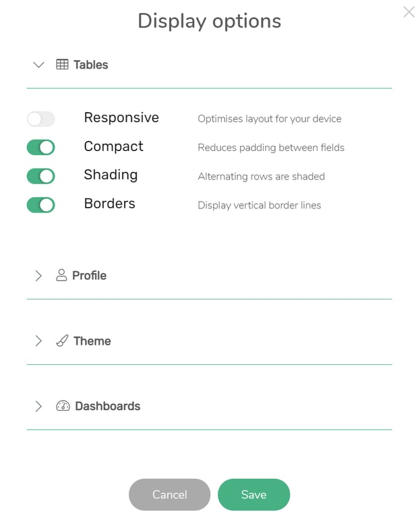The width and height of the screenshot is (420, 518).
Task: Click the Responsive option label
Action: [121, 117]
